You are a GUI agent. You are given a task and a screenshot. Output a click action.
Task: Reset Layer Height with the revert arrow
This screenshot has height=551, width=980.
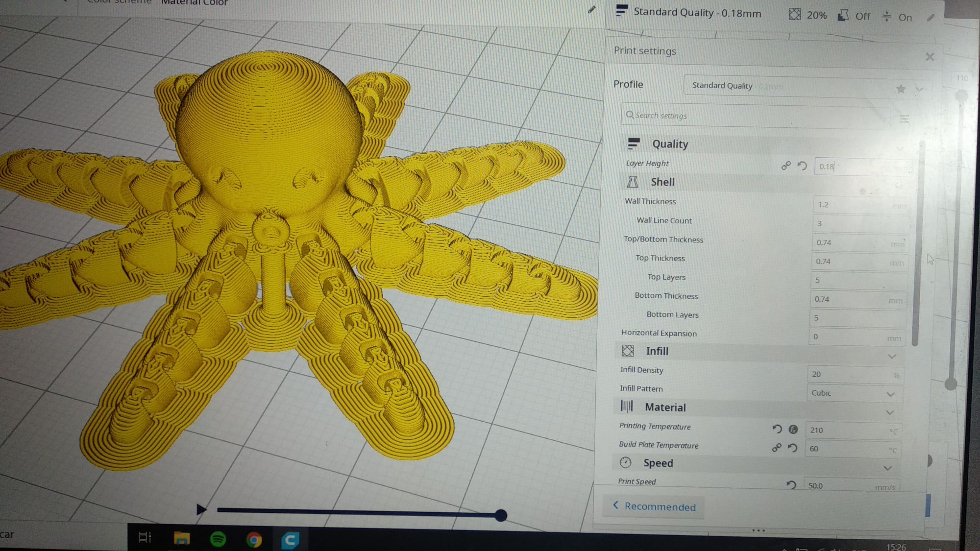click(x=802, y=166)
